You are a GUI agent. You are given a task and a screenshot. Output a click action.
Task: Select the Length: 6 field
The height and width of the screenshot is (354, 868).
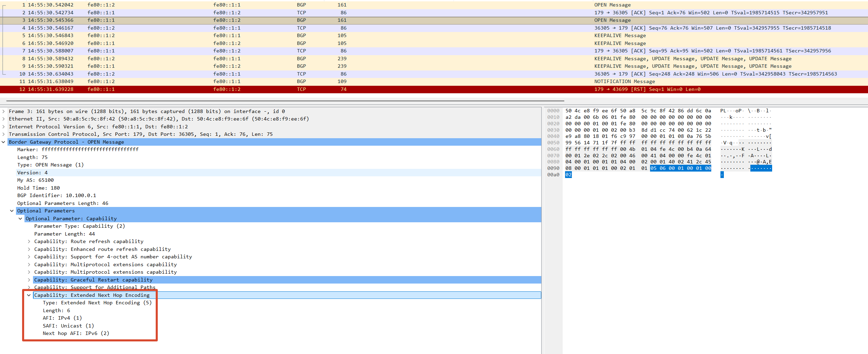click(56, 310)
